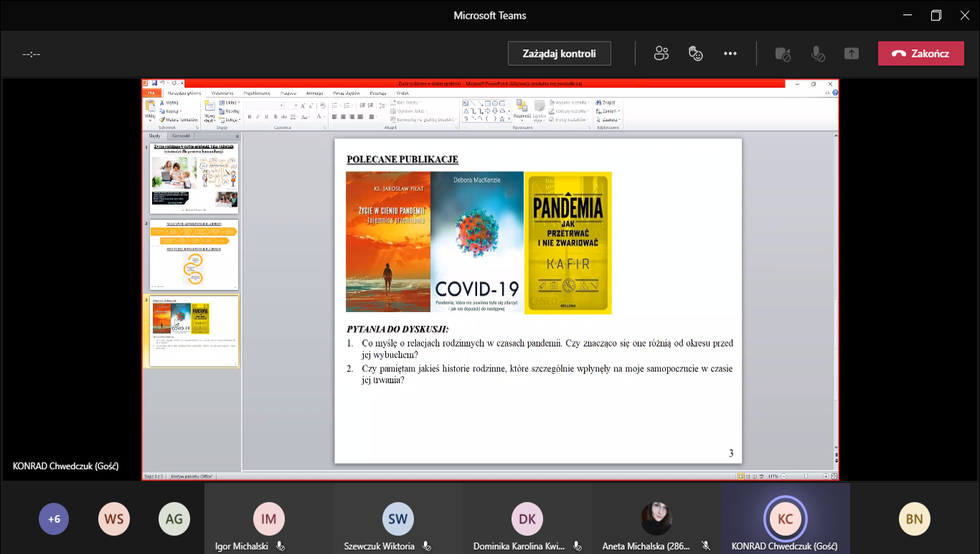
Task: Open the Sekcja dropdown
Action: click(x=230, y=120)
